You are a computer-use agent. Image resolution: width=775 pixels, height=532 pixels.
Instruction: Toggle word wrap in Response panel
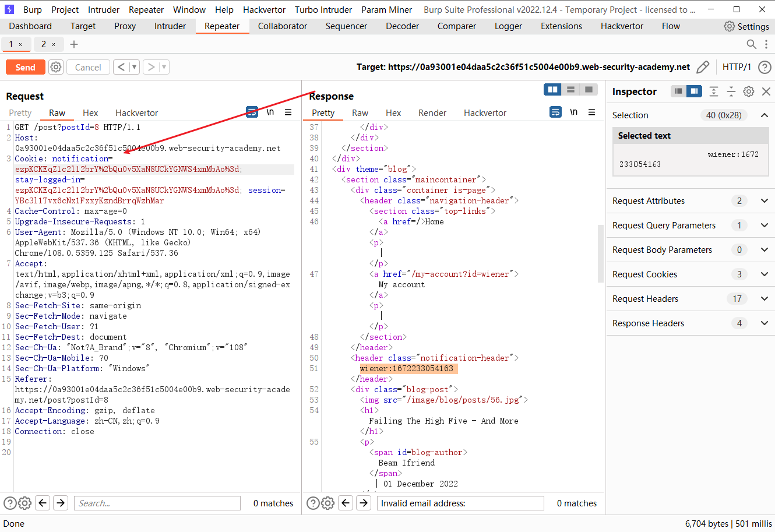click(x=556, y=112)
